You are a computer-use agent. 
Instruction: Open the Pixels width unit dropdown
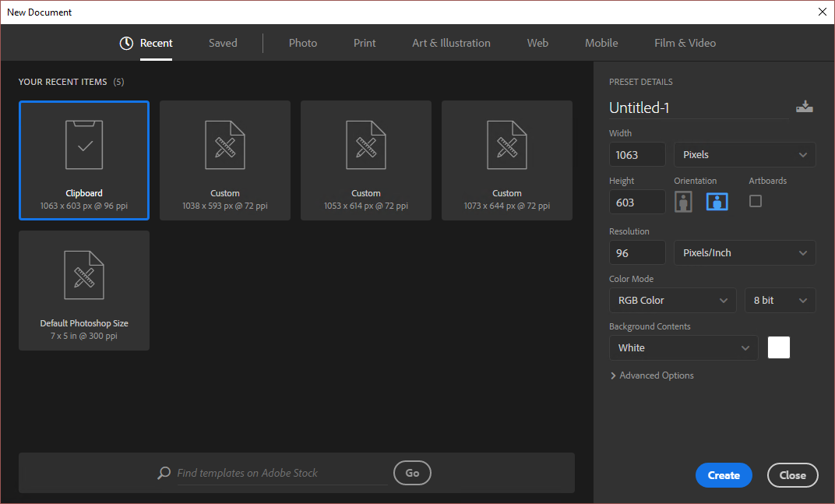(x=745, y=154)
